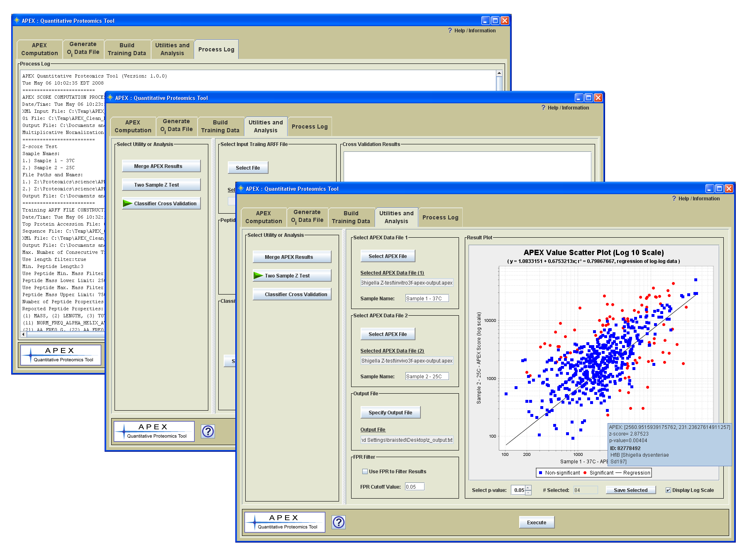Click the 'Non-significant' legend entry
This screenshot has width=747, height=560.
coord(559,473)
